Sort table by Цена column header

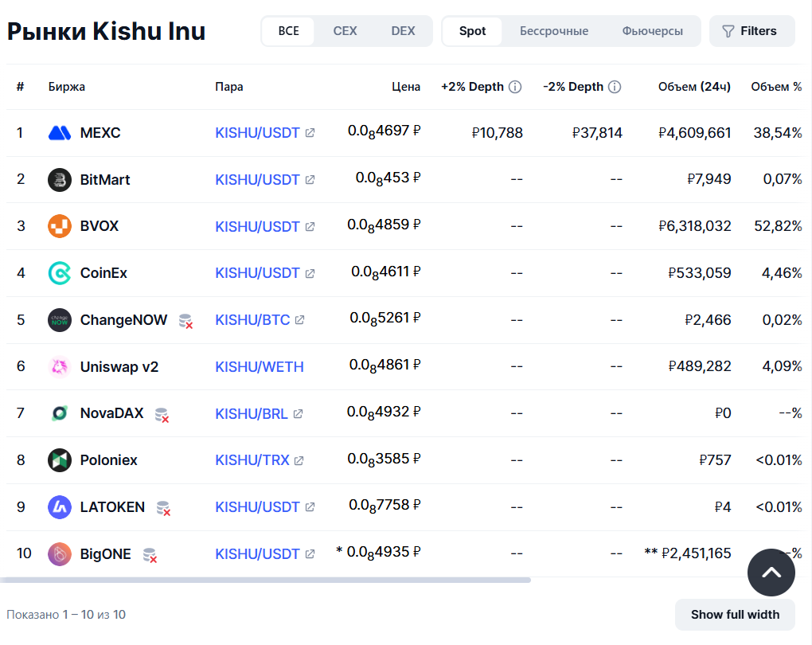pos(406,87)
